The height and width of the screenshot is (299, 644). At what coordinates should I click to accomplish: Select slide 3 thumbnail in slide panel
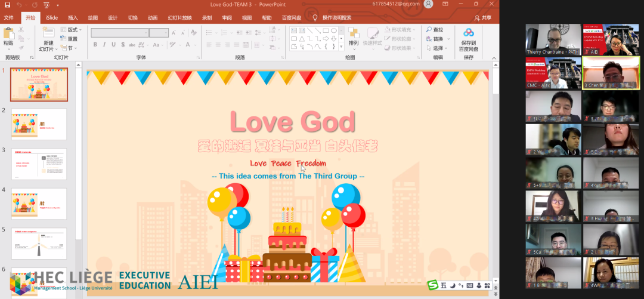click(x=39, y=164)
